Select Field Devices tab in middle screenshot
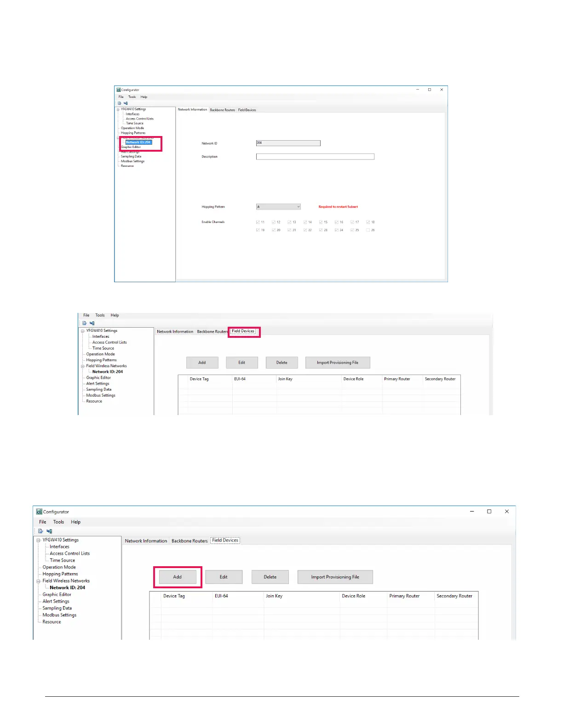Screen dimensions: 563x728 (243, 331)
